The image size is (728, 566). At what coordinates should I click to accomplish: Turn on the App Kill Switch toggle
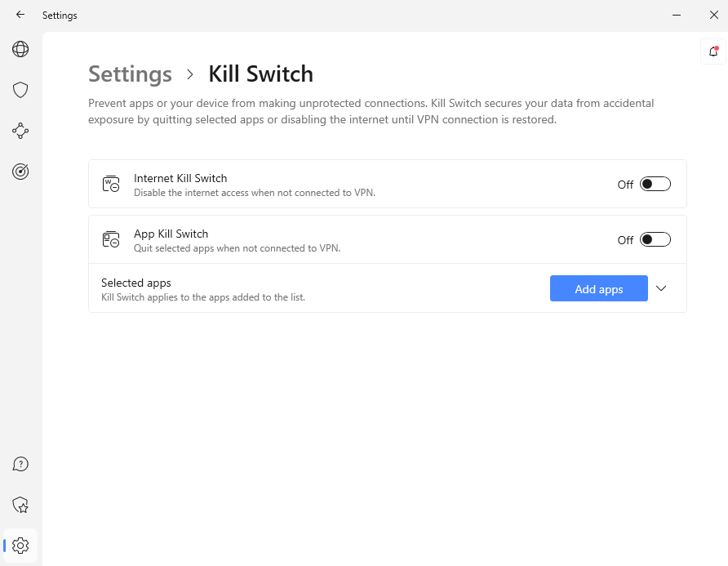pos(655,240)
